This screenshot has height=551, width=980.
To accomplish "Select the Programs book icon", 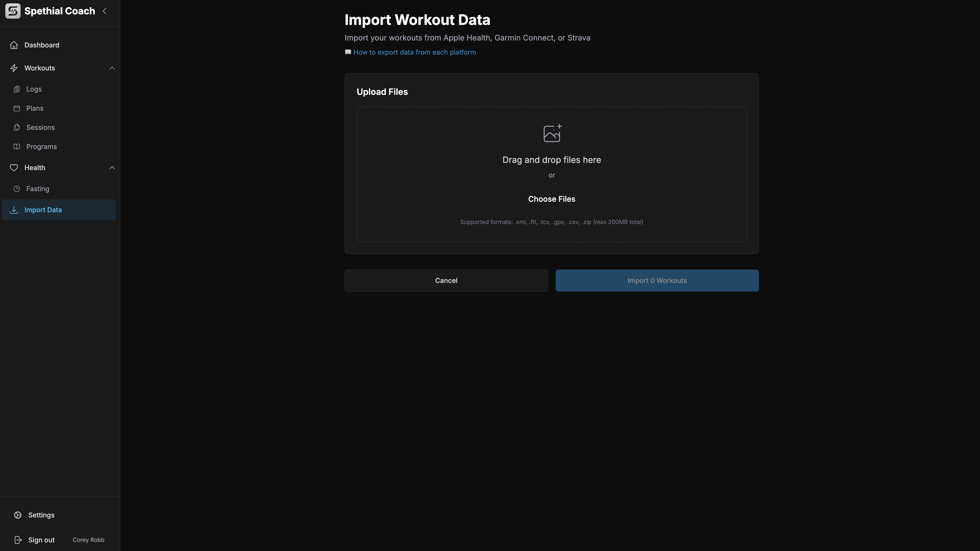I will [x=17, y=146].
